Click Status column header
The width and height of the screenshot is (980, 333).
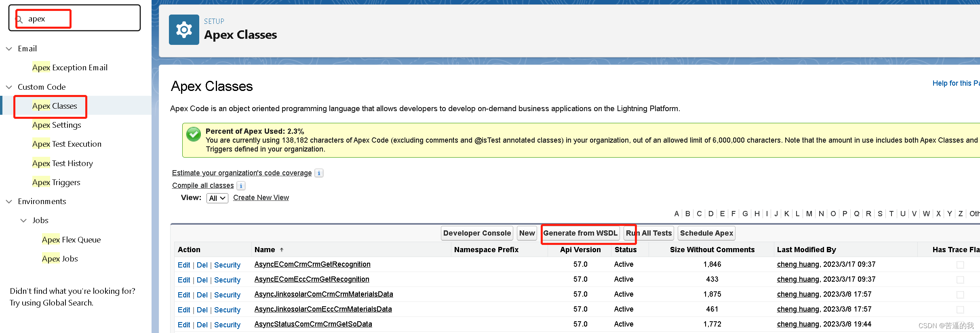point(626,250)
